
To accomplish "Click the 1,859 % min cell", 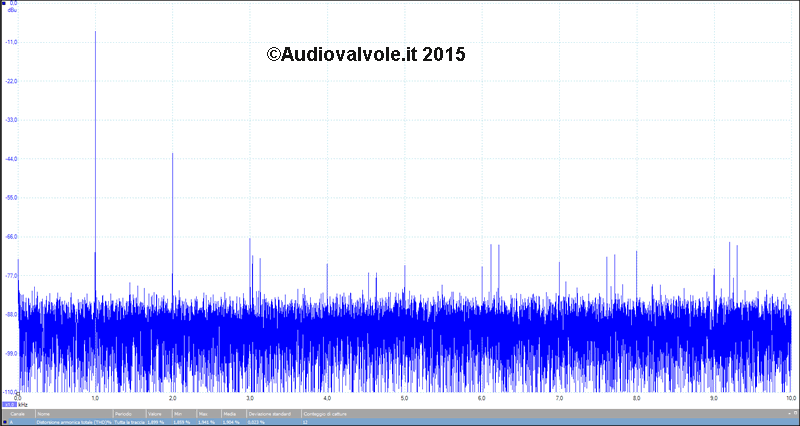I will tap(182, 422).
